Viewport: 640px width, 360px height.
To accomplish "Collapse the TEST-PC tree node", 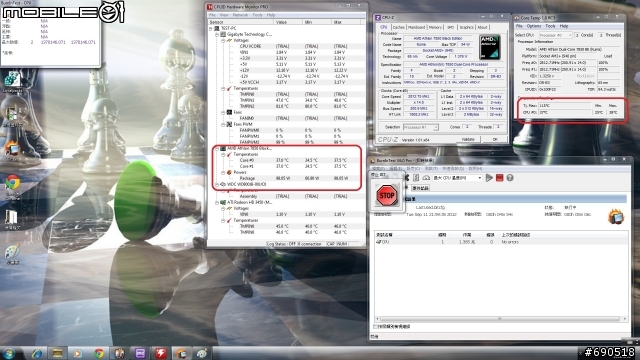I will (211, 29).
